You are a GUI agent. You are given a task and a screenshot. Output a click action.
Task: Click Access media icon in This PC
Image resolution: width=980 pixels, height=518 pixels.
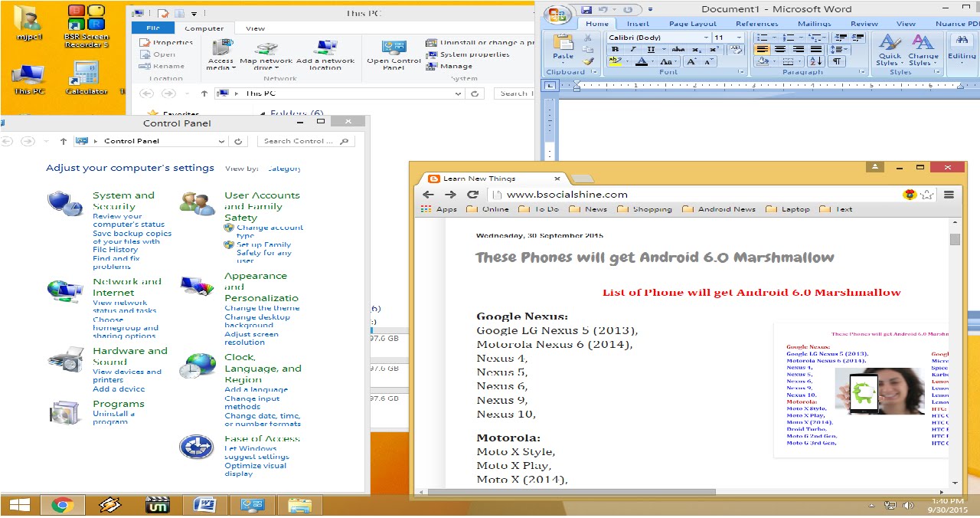click(220, 54)
